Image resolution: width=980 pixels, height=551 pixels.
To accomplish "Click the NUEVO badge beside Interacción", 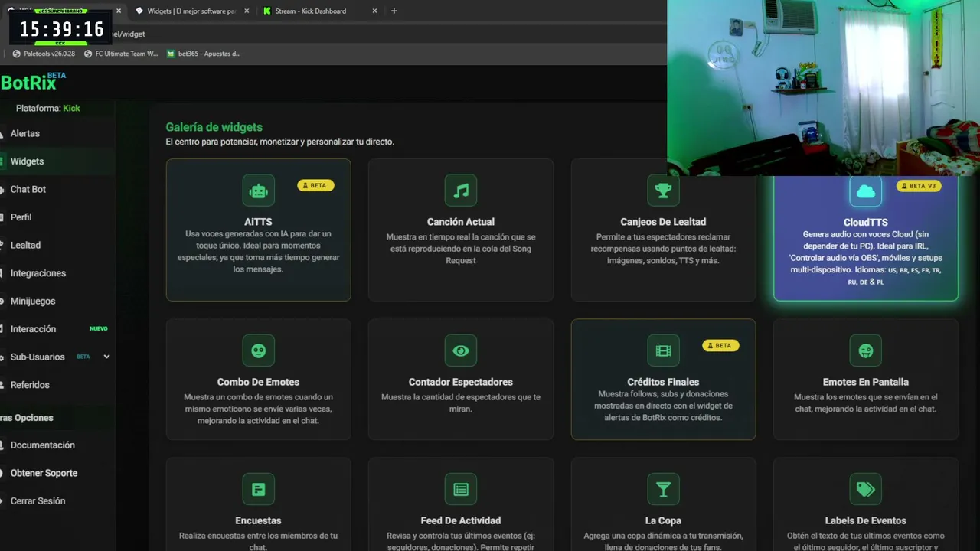I will [99, 329].
